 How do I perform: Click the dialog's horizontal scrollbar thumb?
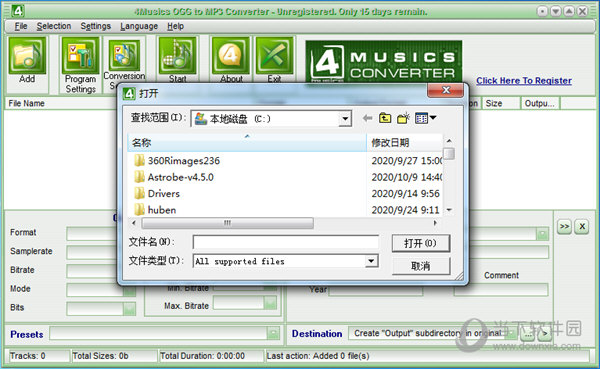click(227, 223)
